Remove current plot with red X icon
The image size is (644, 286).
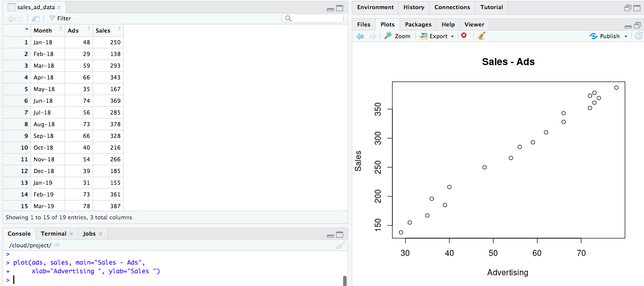(464, 36)
